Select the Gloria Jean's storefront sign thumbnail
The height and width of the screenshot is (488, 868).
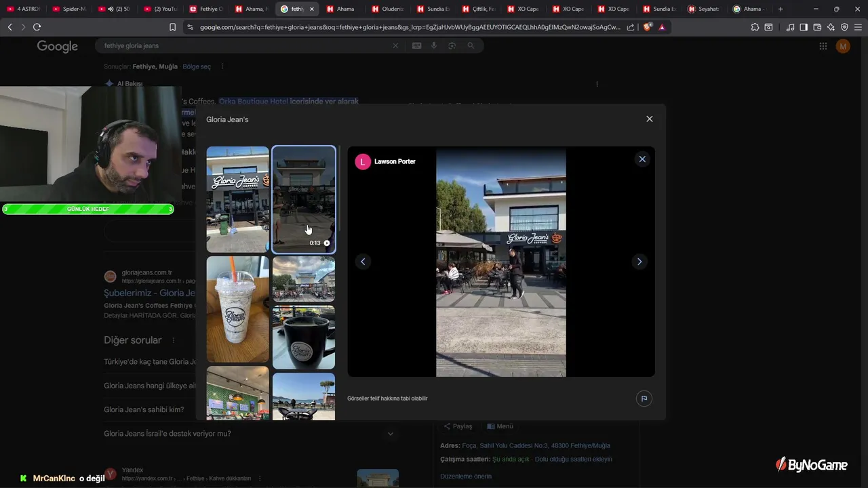point(237,199)
